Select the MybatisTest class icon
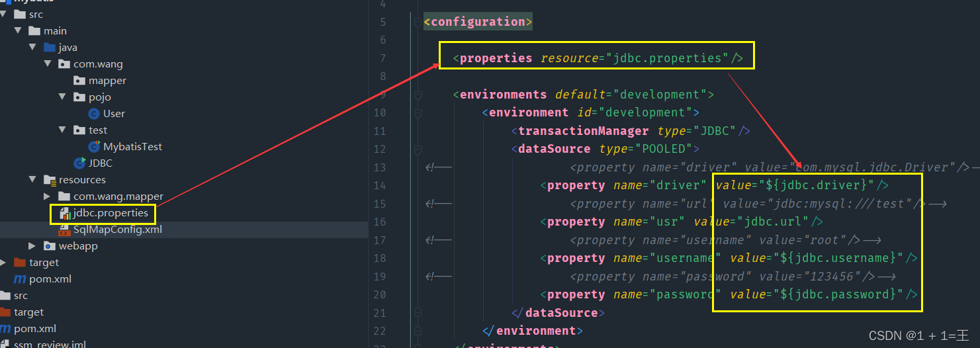Screen dimensions: 980x348 93,146
